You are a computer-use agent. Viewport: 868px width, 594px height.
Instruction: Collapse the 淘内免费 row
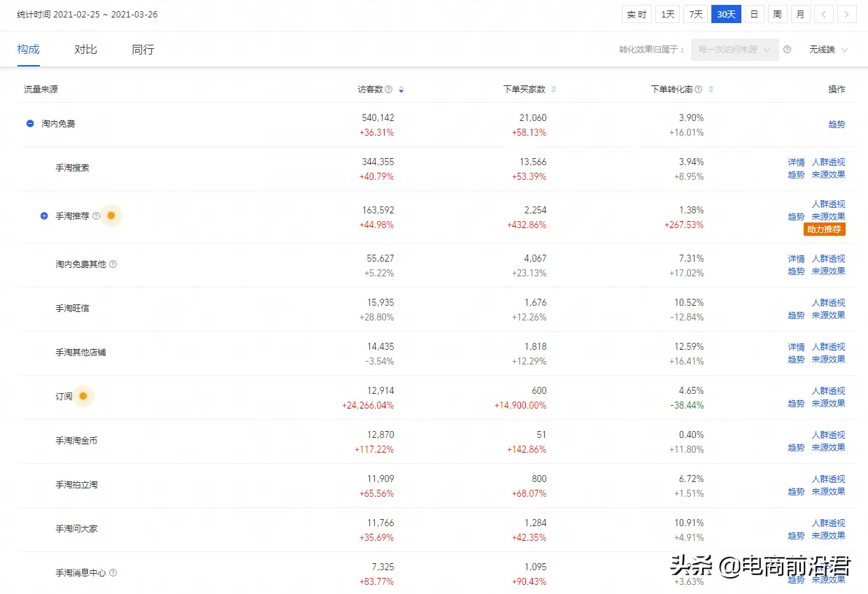tap(30, 124)
